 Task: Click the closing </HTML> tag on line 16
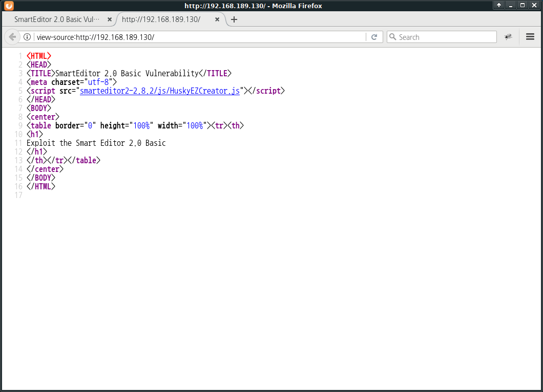point(41,186)
